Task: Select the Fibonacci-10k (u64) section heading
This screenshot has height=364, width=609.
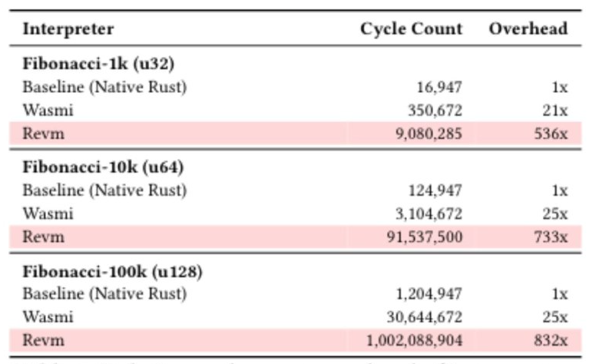Action: click(103, 167)
